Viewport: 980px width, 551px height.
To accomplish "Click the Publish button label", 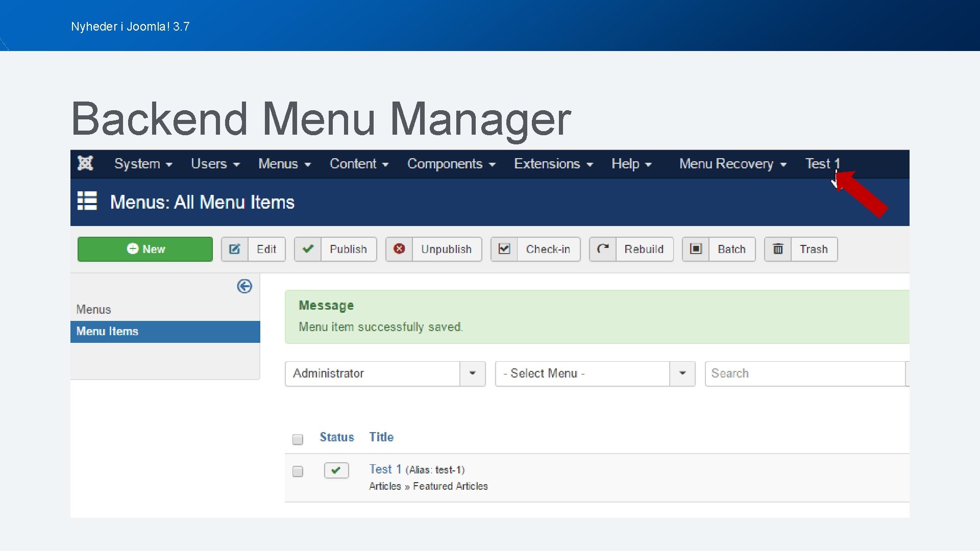I will 348,249.
